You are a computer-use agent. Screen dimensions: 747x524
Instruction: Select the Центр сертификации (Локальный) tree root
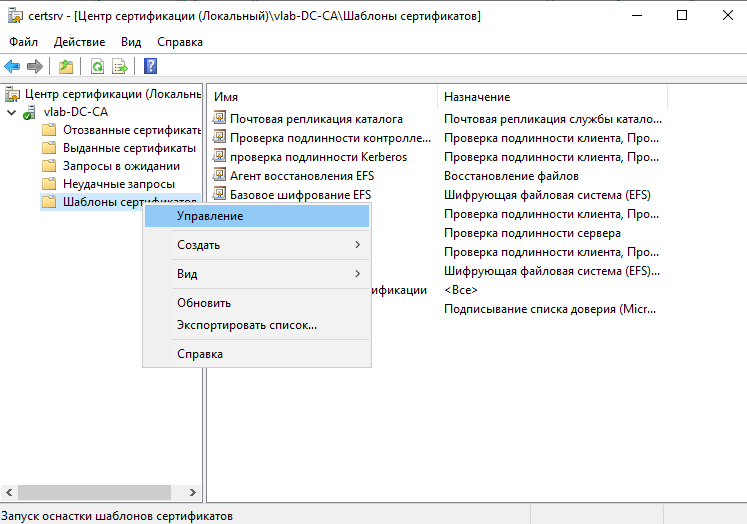pos(113,94)
